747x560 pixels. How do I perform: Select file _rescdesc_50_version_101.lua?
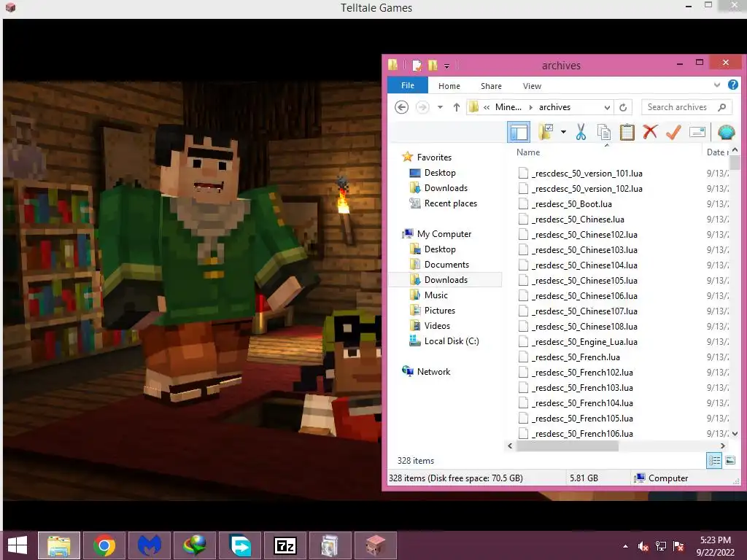587,174
